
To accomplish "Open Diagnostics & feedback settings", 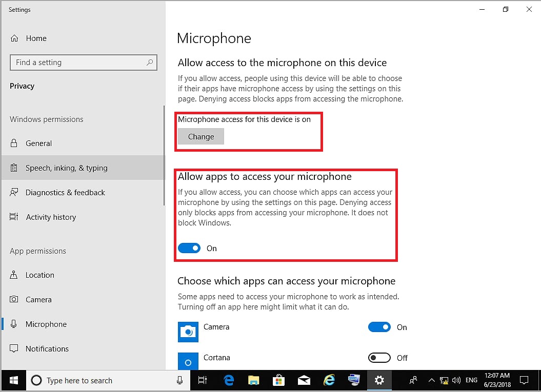I will click(83, 192).
